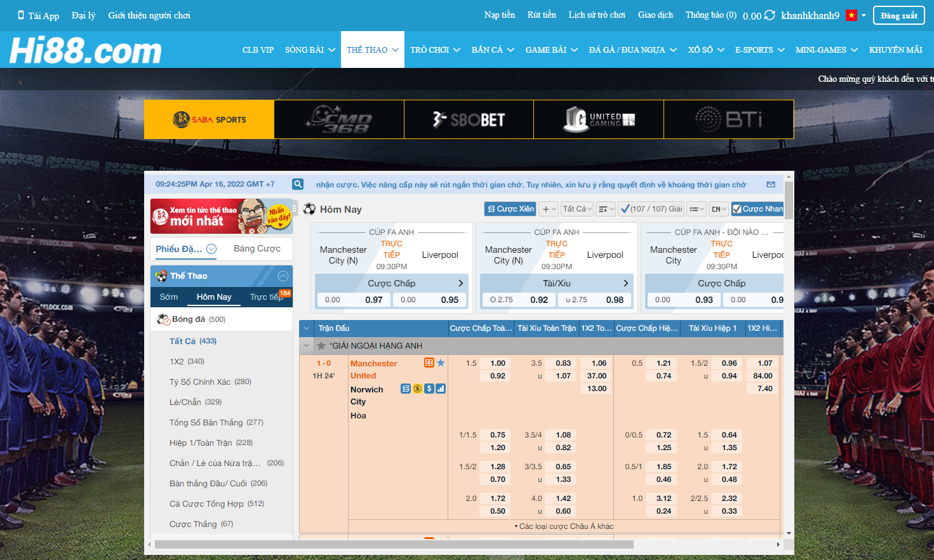This screenshot has height=560, width=934.
Task: Open the SÒNG BÀI menu
Action: tap(310, 50)
